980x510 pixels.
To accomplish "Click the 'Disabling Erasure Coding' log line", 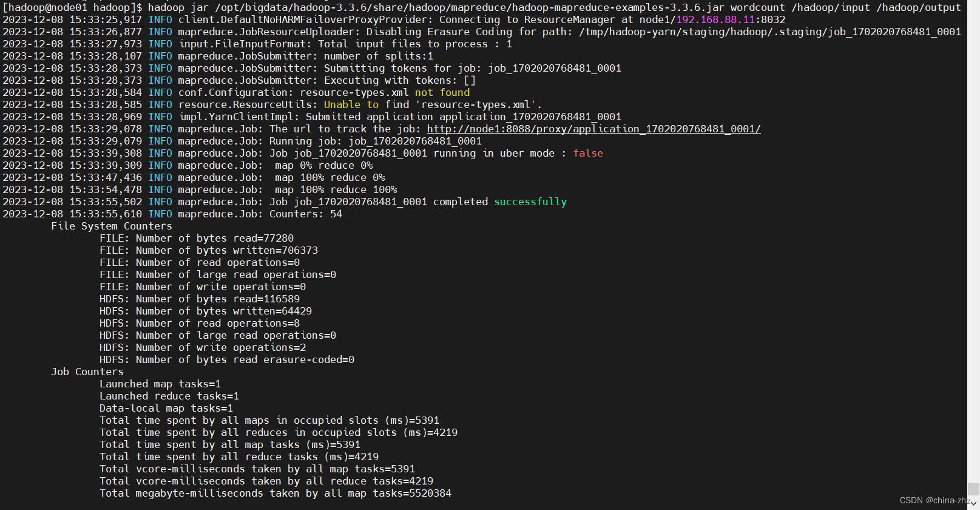I will pos(482,32).
